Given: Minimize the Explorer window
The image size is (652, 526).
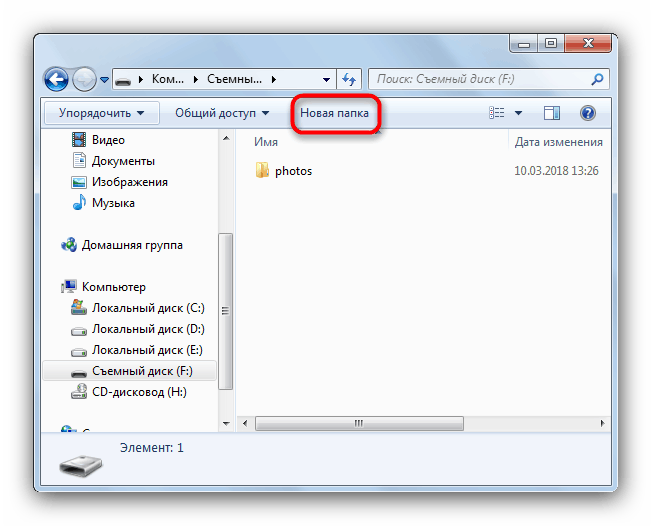Looking at the screenshot, I should 524,44.
